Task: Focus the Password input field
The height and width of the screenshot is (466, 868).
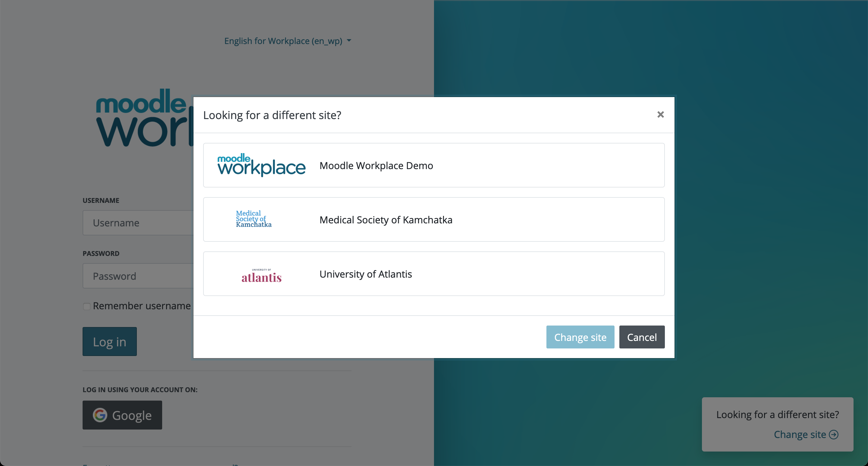Action: point(138,276)
